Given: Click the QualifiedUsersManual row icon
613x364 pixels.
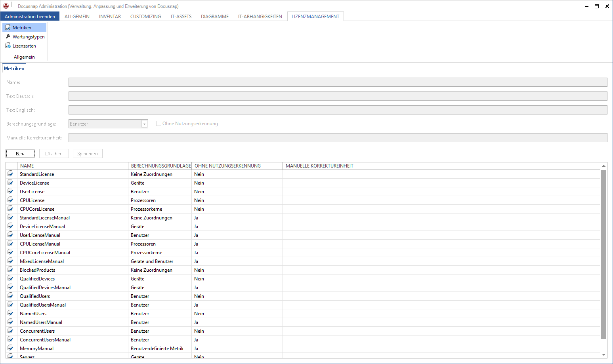Looking at the screenshot, I should click(x=10, y=305).
